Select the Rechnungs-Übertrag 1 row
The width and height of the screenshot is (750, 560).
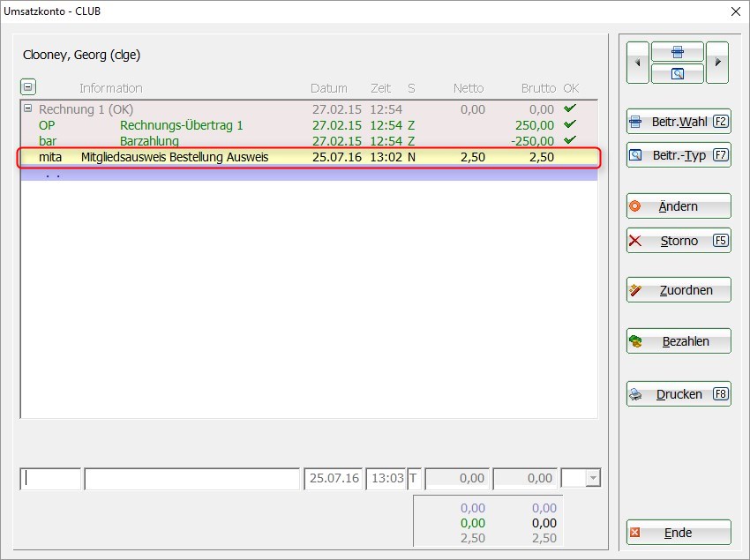[309, 125]
